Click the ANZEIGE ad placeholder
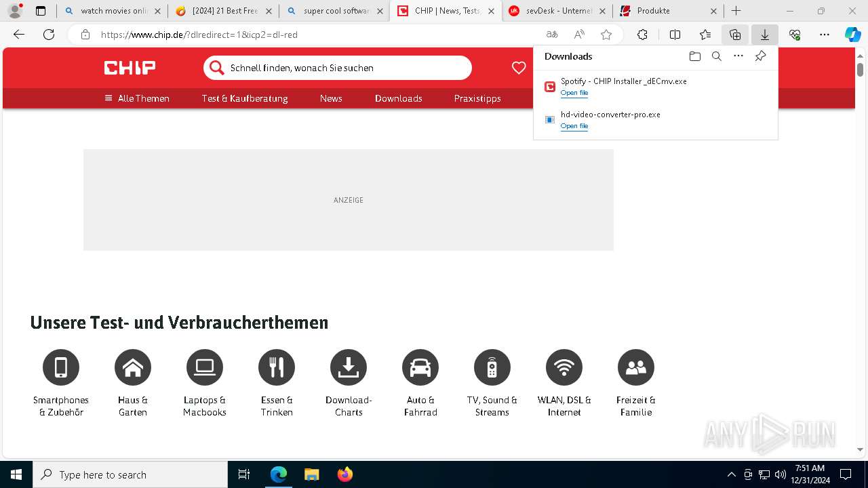 tap(349, 200)
